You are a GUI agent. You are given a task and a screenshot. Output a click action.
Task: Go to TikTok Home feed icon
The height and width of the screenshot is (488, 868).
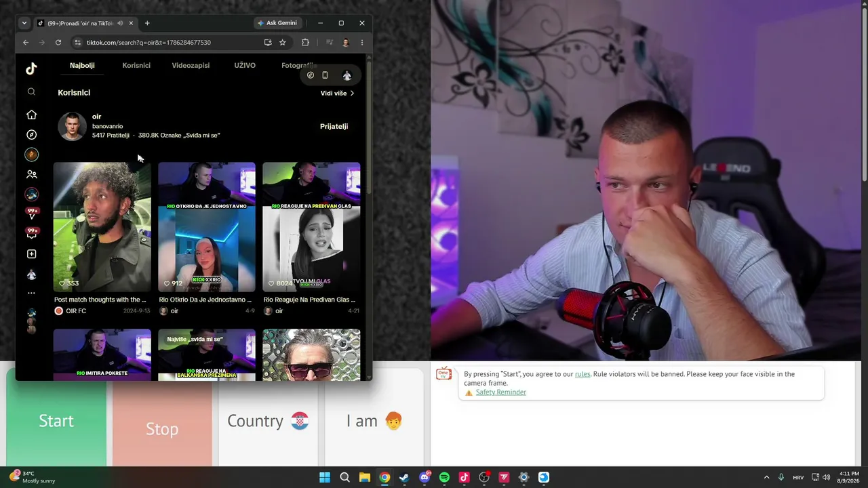31,115
